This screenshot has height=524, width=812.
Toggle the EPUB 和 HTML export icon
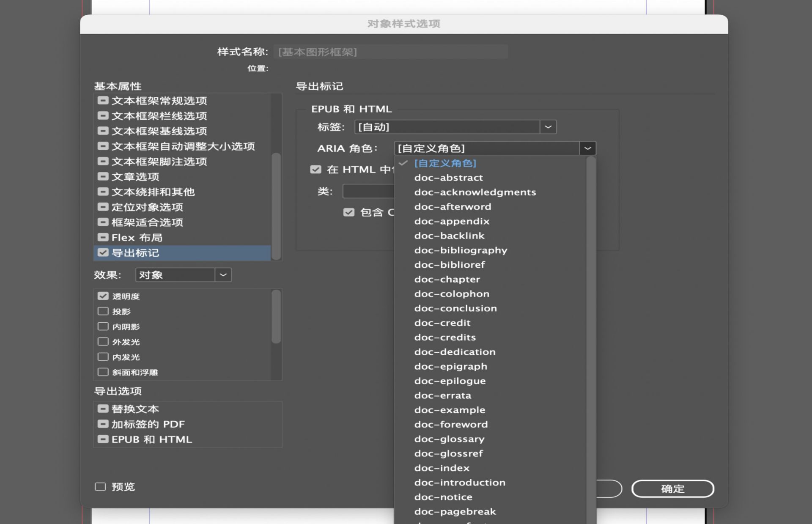pyautogui.click(x=103, y=439)
